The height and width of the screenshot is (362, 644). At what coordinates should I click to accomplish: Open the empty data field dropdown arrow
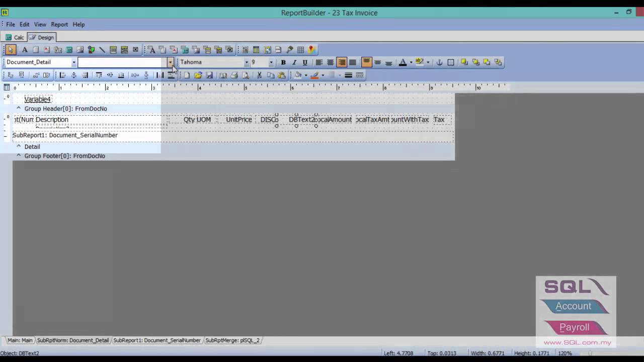[171, 62]
